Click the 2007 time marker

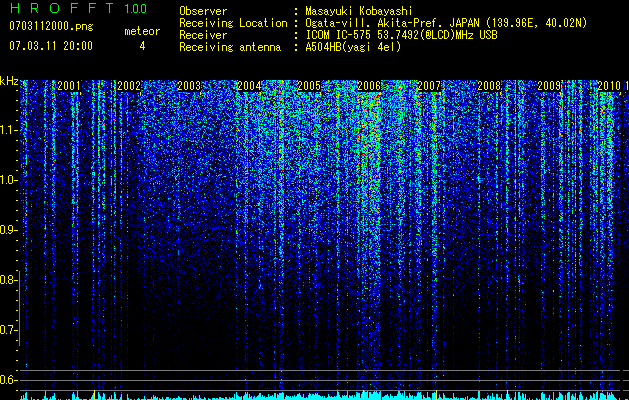(429, 86)
